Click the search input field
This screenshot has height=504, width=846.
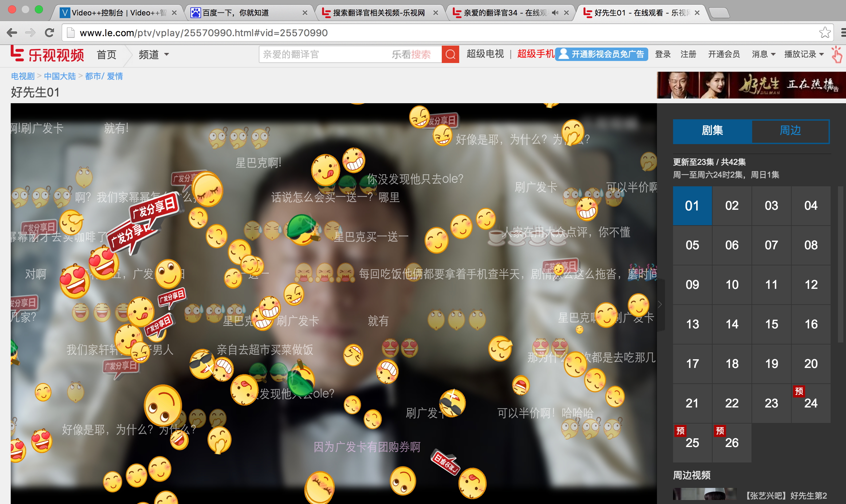coord(350,54)
